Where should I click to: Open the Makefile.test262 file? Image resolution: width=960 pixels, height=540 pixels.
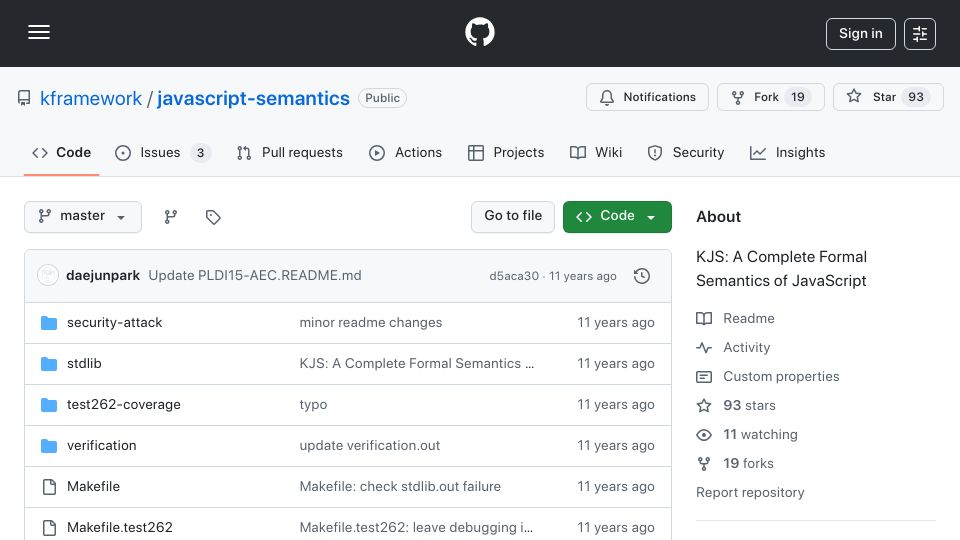[119, 528]
